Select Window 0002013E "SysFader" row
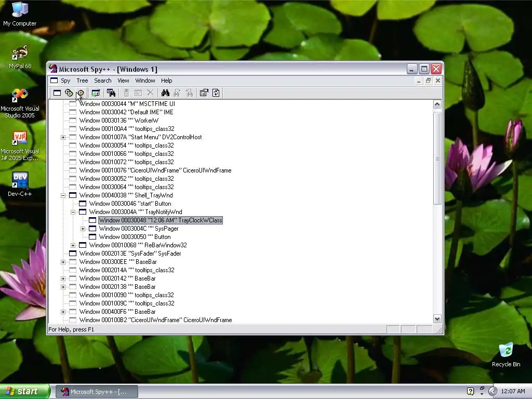The height and width of the screenshot is (399, 532). point(130,254)
